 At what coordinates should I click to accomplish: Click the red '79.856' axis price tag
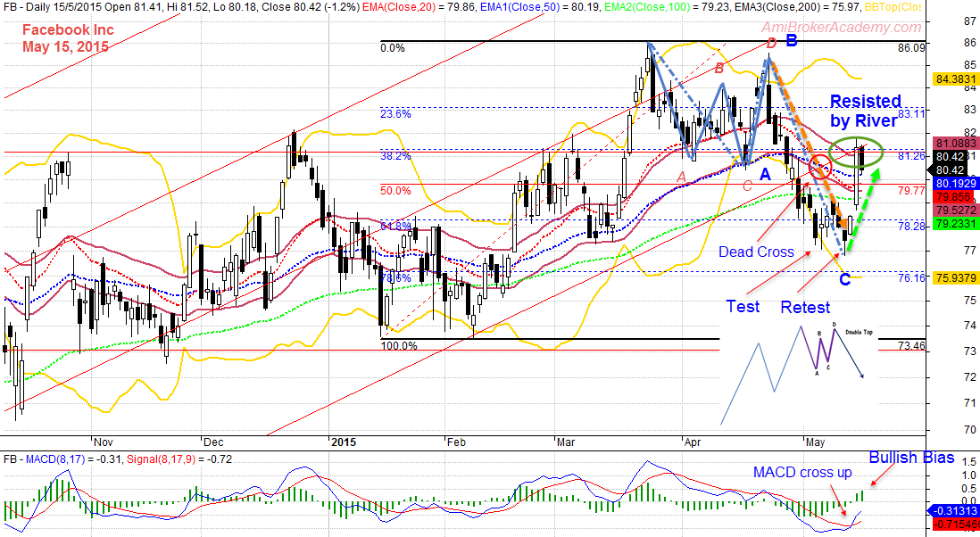[954, 196]
